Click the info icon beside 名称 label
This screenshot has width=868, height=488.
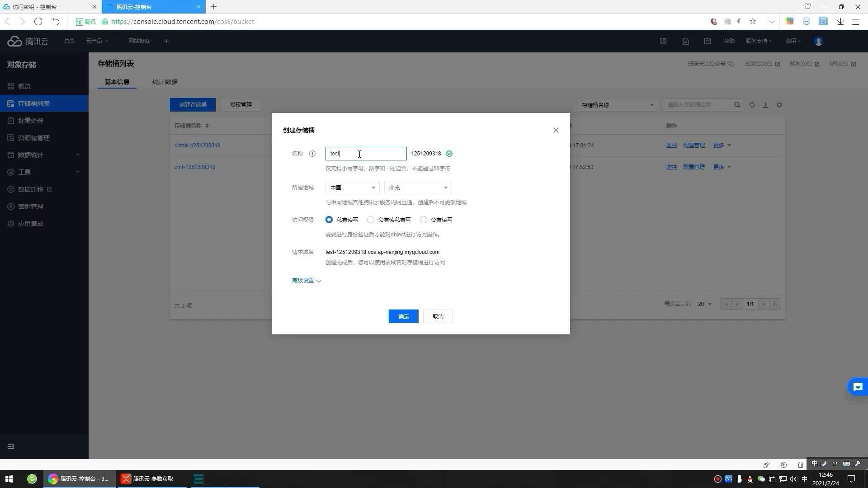click(312, 154)
